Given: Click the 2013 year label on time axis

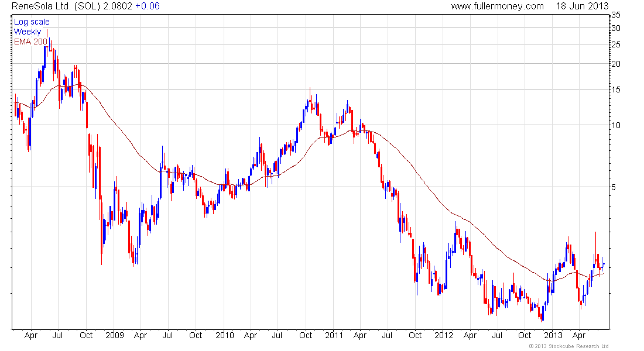Looking at the screenshot, I should [x=553, y=335].
